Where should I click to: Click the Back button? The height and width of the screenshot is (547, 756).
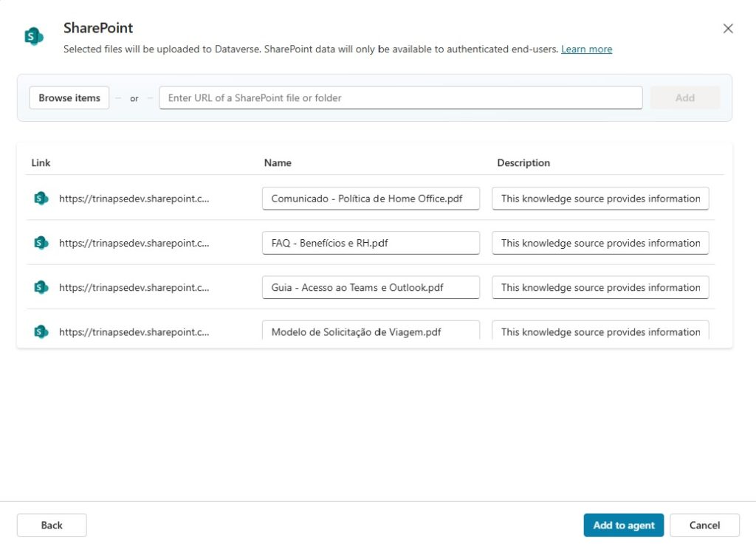pyautogui.click(x=51, y=525)
